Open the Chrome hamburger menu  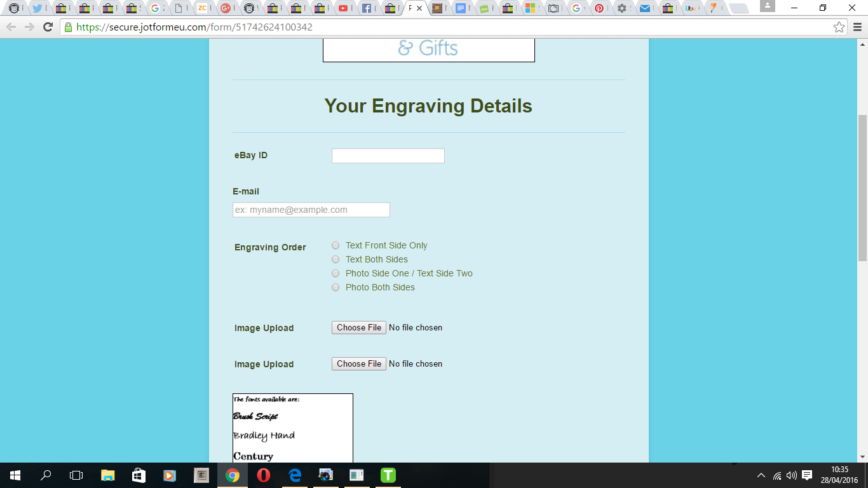pos(857,27)
